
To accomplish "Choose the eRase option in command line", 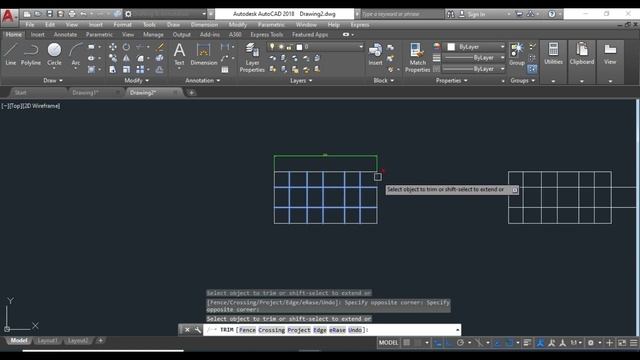I will [337, 330].
